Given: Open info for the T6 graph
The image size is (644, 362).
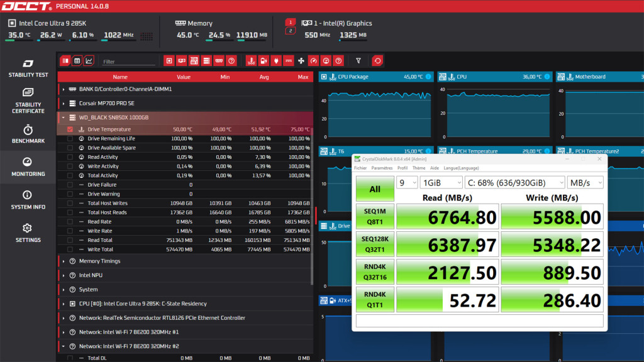Looking at the screenshot, I should pos(428,151).
